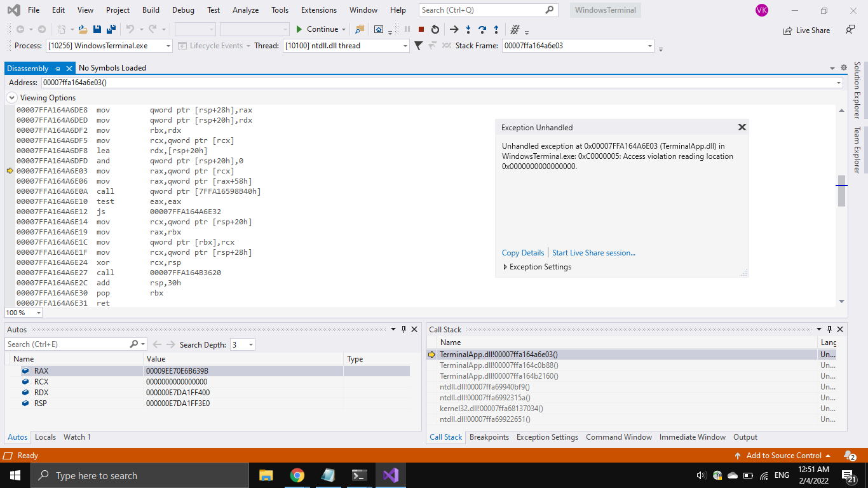Click the Open File folder icon
This screenshot has height=488, width=868.
click(x=83, y=29)
